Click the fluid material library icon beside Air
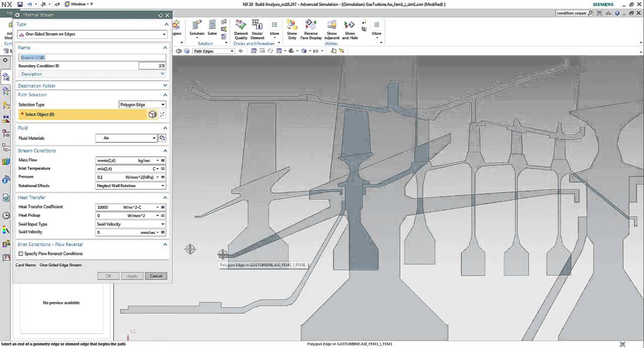 point(162,138)
